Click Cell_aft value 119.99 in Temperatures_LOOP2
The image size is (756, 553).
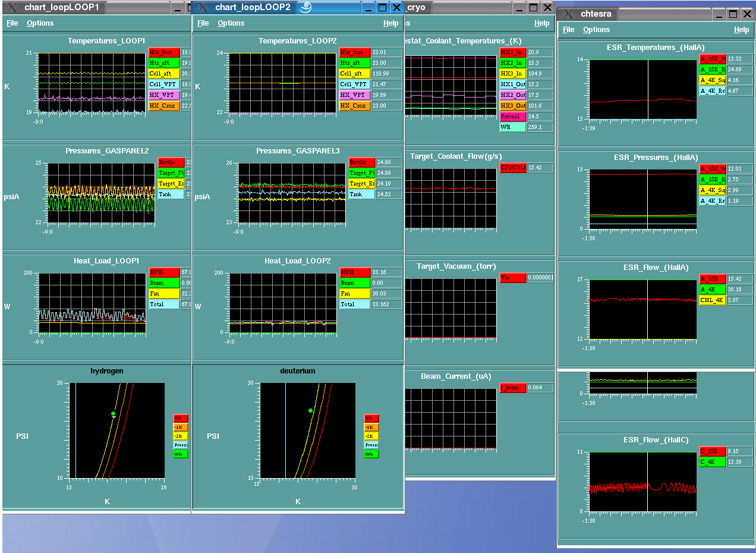pos(387,74)
